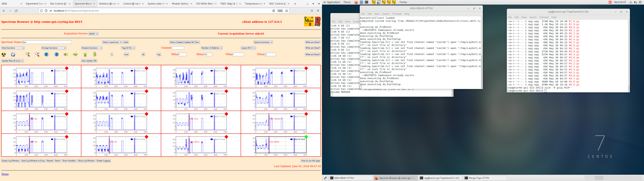Toggle the log scale button
The image size is (644, 181).
[x=159, y=54]
